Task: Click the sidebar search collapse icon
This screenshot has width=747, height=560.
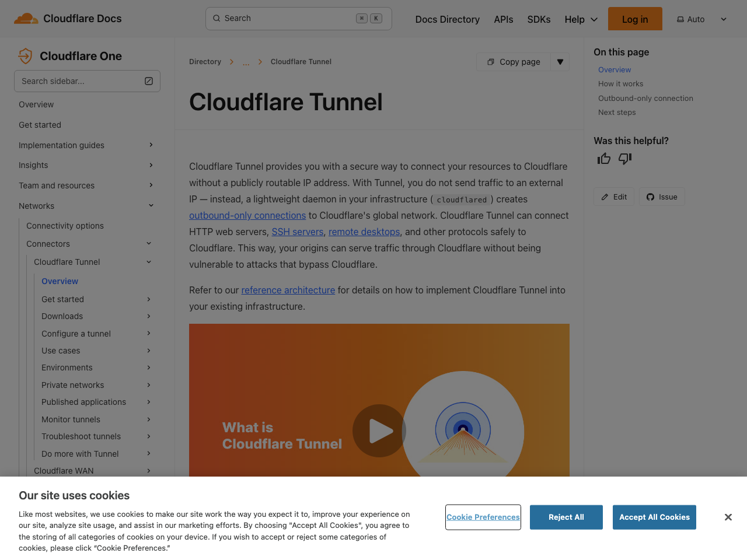Action: [149, 81]
